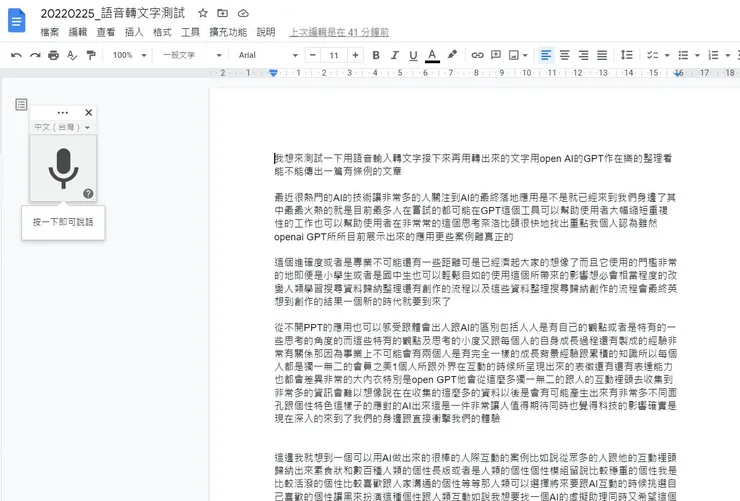Click the document title to rename
This screenshot has height=501, width=740.
click(113, 13)
